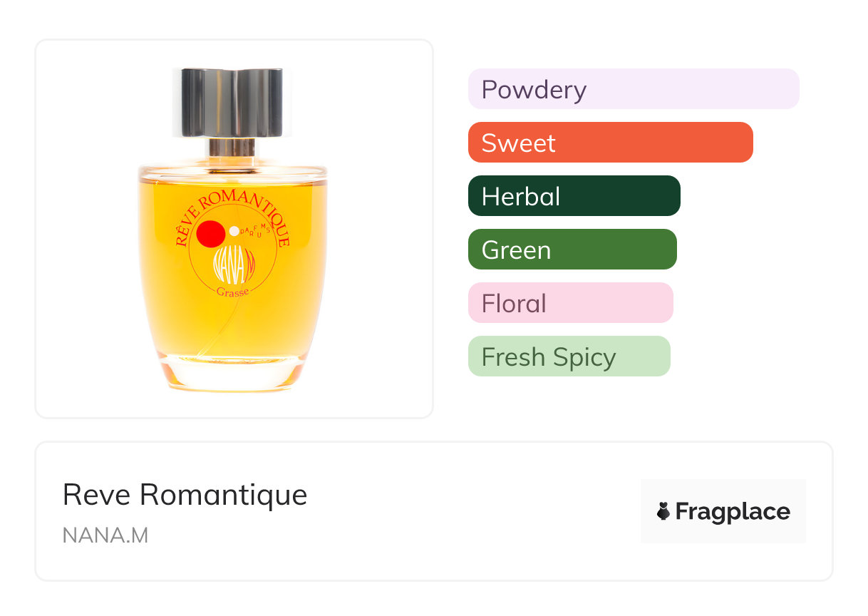
Task: Open the Reve Romantique title
Action: point(185,495)
